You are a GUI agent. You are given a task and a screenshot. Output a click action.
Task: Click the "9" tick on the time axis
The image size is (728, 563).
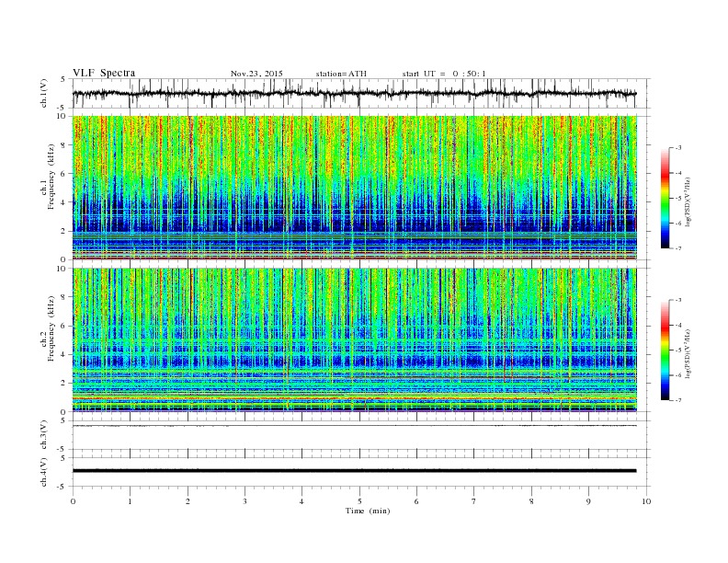(x=588, y=501)
